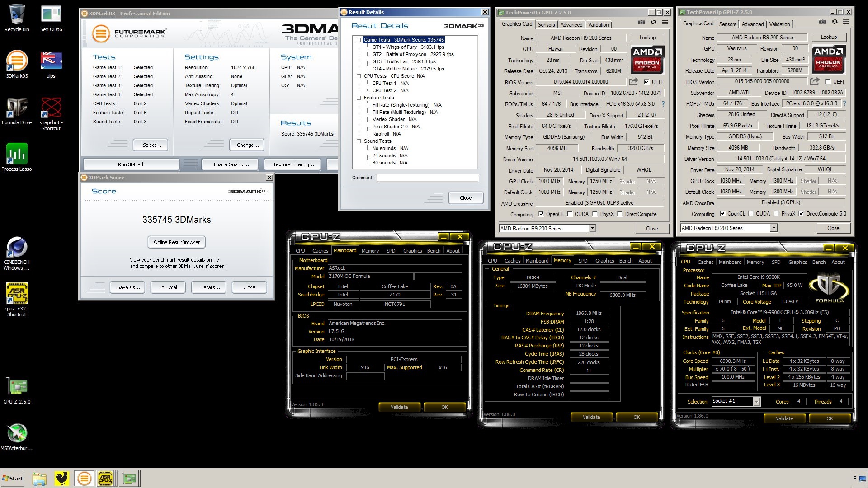Click the Comment field in Result Details
This screenshot has height=488, width=868.
pyautogui.click(x=427, y=178)
